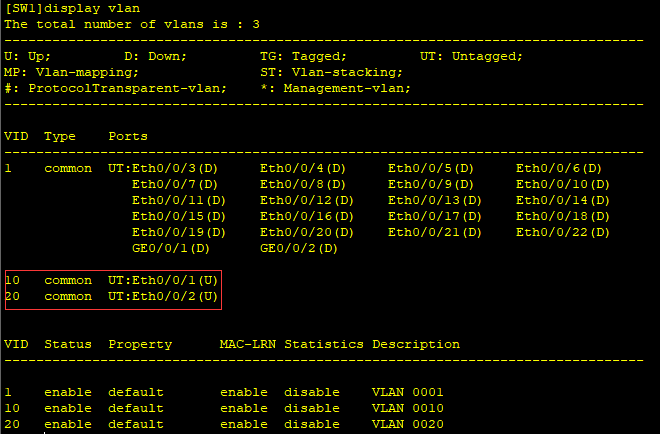The height and width of the screenshot is (434, 660).
Task: Click 'UT: Untagged;' legend text
Action: [471, 56]
